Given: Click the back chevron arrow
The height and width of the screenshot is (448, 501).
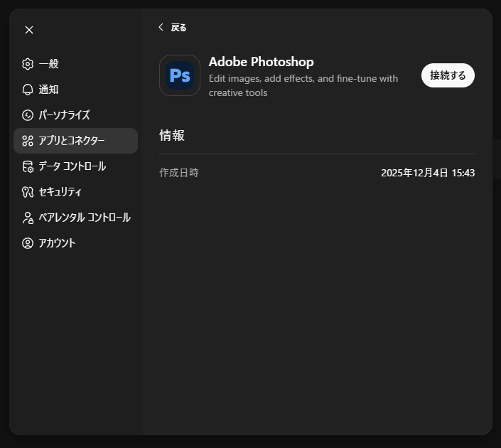Looking at the screenshot, I should coord(161,27).
